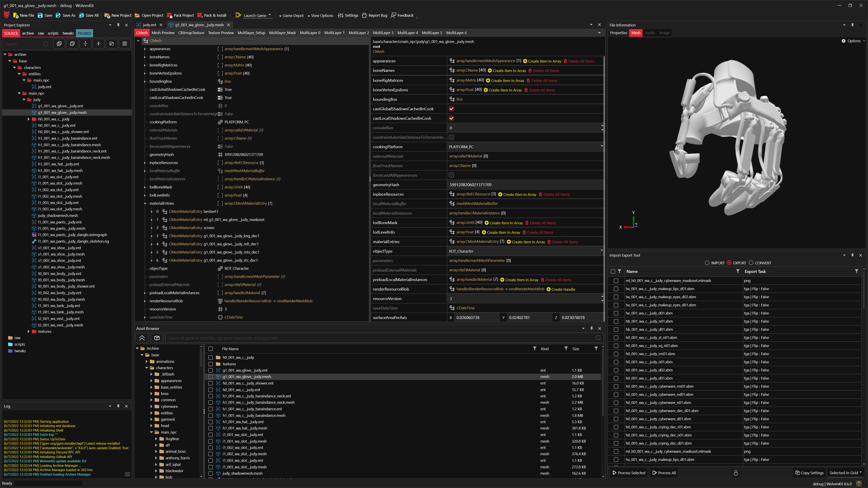This screenshot has height=488, width=868.
Task: Switch to the Mesh Preview tab
Action: tap(163, 33)
